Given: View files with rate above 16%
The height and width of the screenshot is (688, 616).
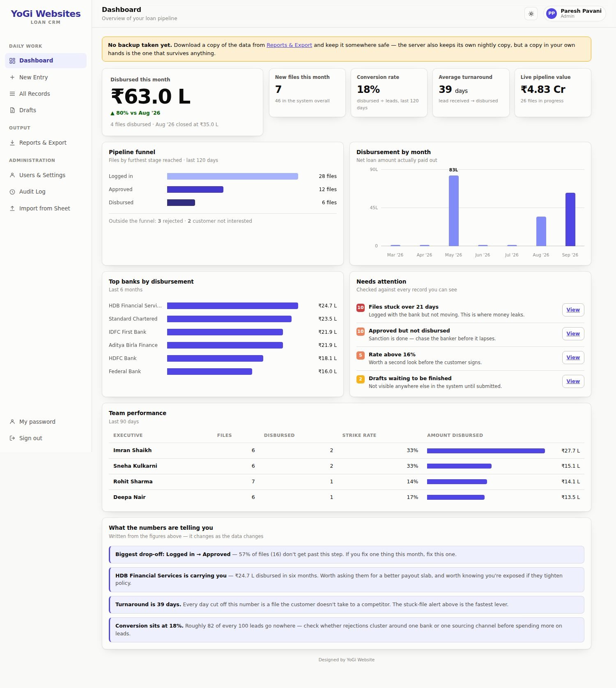Looking at the screenshot, I should 573,358.
